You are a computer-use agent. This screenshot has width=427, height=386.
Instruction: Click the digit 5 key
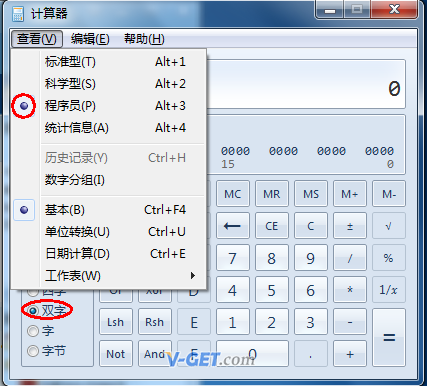point(272,290)
